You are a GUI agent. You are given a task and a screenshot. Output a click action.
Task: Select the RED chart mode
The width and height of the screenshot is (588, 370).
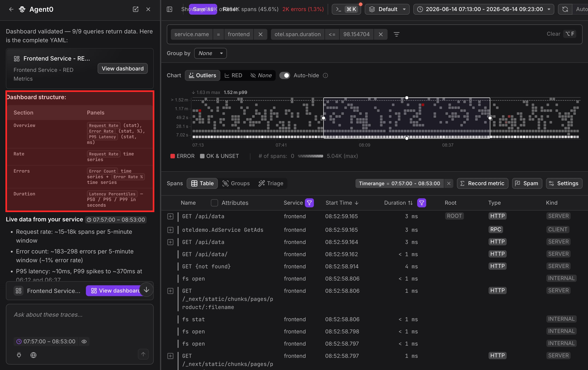(x=233, y=75)
